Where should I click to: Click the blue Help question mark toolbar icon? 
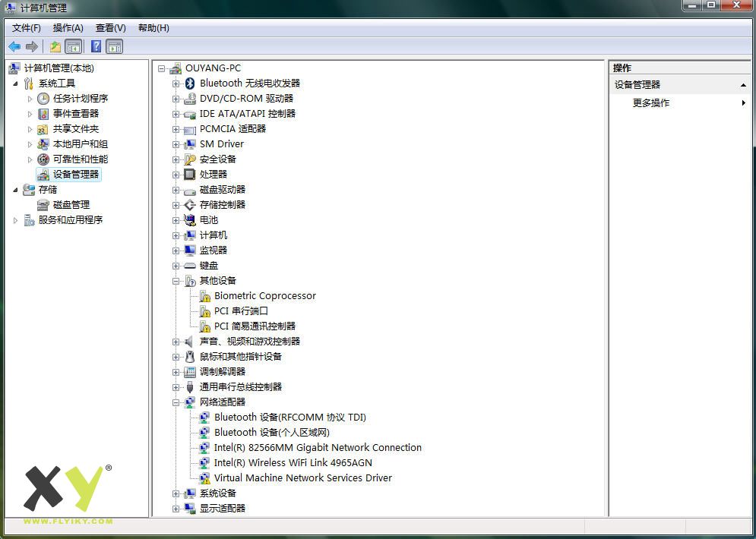(96, 47)
